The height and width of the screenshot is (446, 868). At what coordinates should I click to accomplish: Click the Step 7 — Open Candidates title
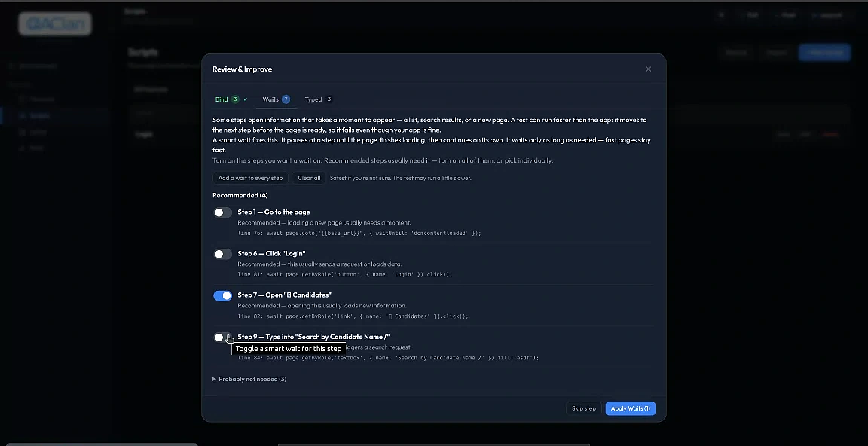284,295
